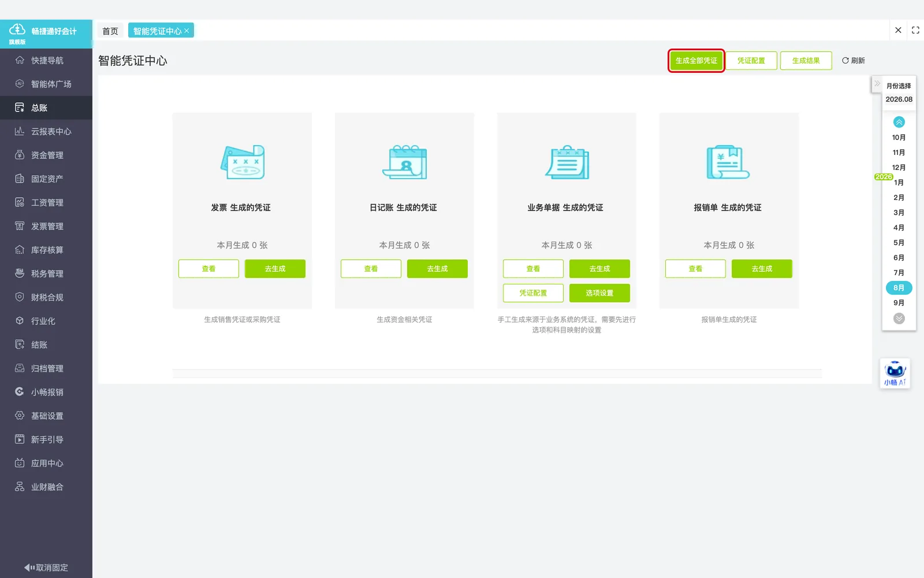Viewport: 924px width, 578px height.
Task: Click the 新手引导 icon
Action: point(20,439)
